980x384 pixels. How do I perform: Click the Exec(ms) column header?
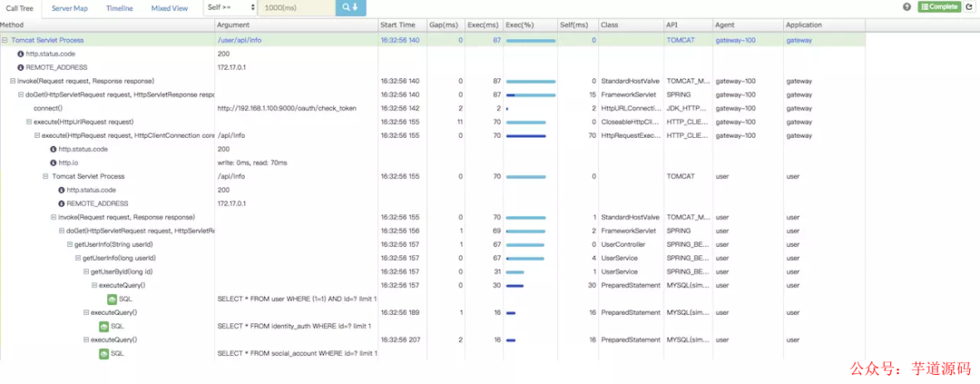[484, 25]
